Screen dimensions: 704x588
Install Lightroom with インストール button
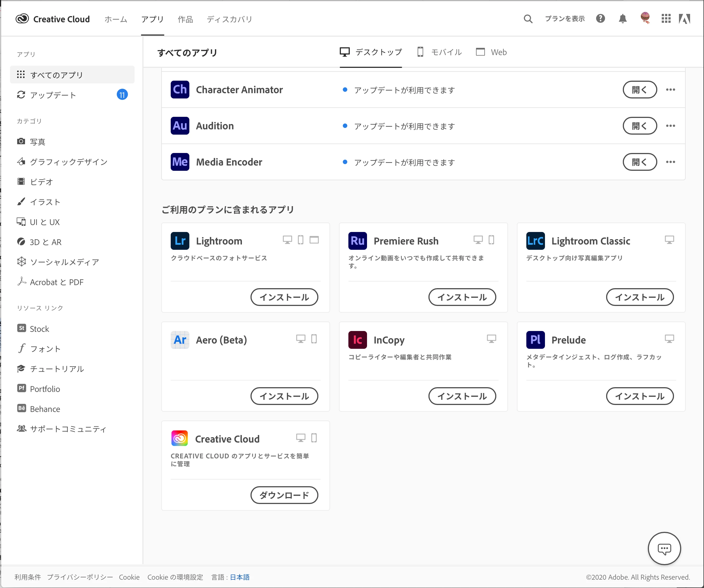point(284,297)
